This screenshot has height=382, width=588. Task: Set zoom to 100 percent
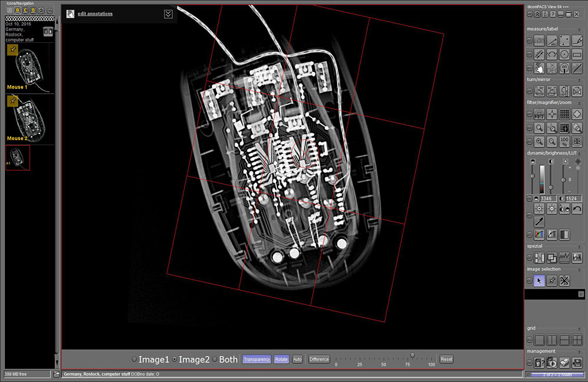point(563,140)
